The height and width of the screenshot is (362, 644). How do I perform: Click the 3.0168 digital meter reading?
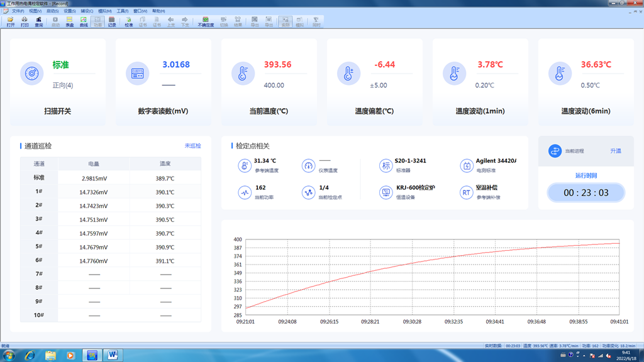tap(176, 65)
